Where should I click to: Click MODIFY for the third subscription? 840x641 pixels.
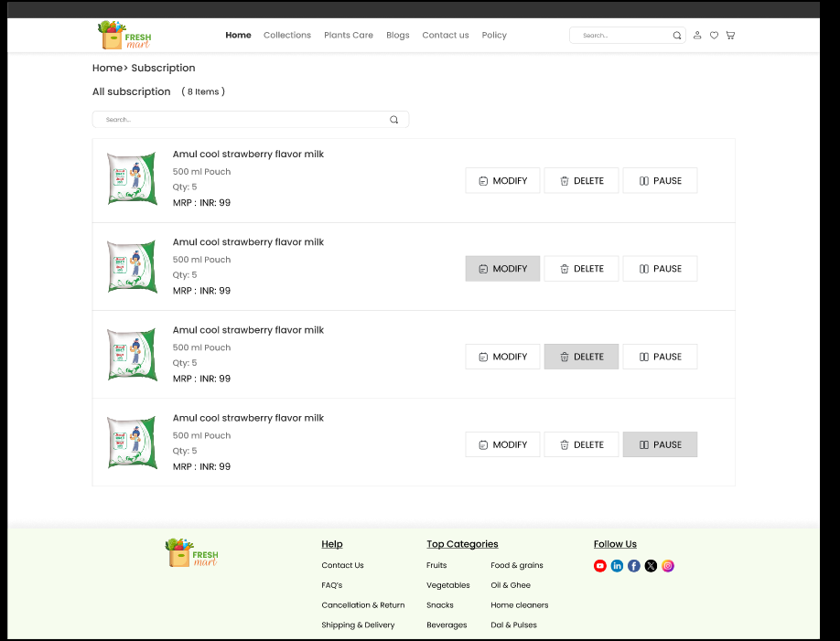(x=502, y=357)
